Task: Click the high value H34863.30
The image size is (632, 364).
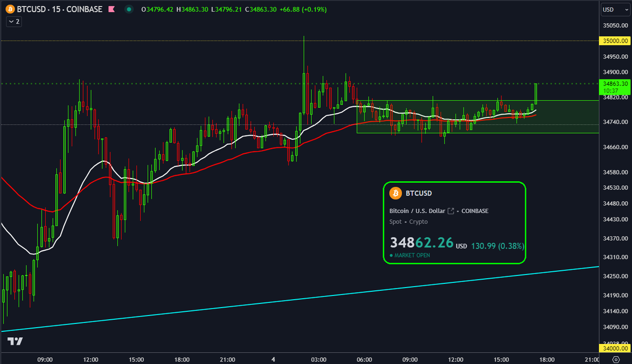Action: tap(192, 9)
